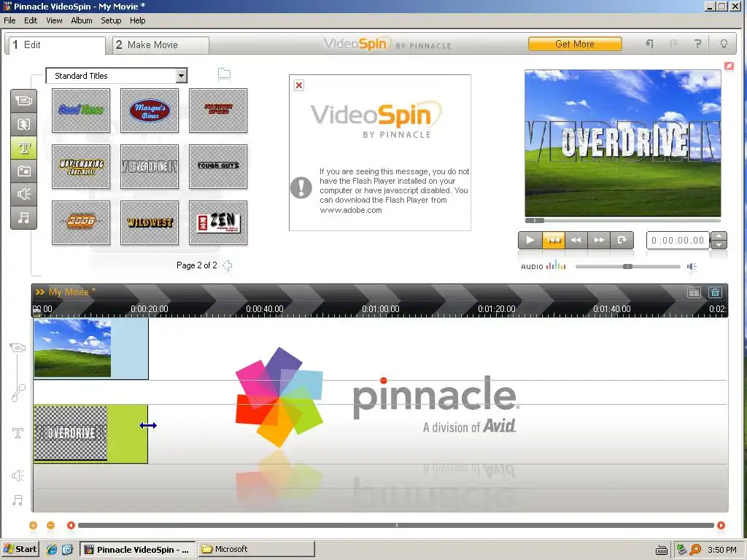This screenshot has width=747, height=560.
Task: Click the AUDIO level meter icon
Action: coord(556,265)
